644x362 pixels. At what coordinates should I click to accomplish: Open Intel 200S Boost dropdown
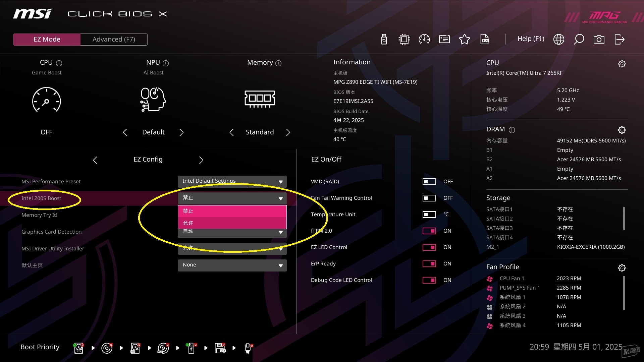[232, 198]
